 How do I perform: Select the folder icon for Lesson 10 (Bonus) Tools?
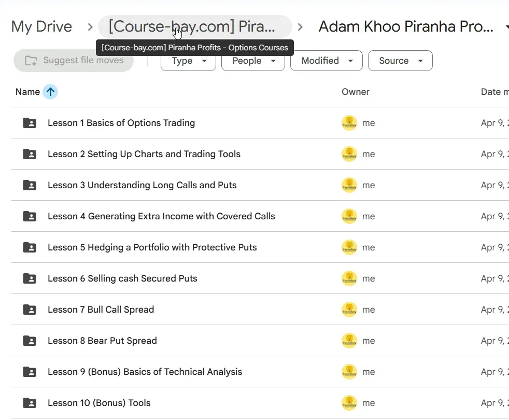point(30,403)
